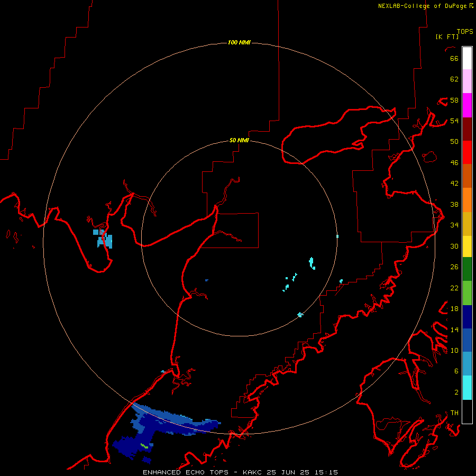This screenshot has height=476, width=476.
Task: Click the "46" legend value
Action: (x=454, y=163)
